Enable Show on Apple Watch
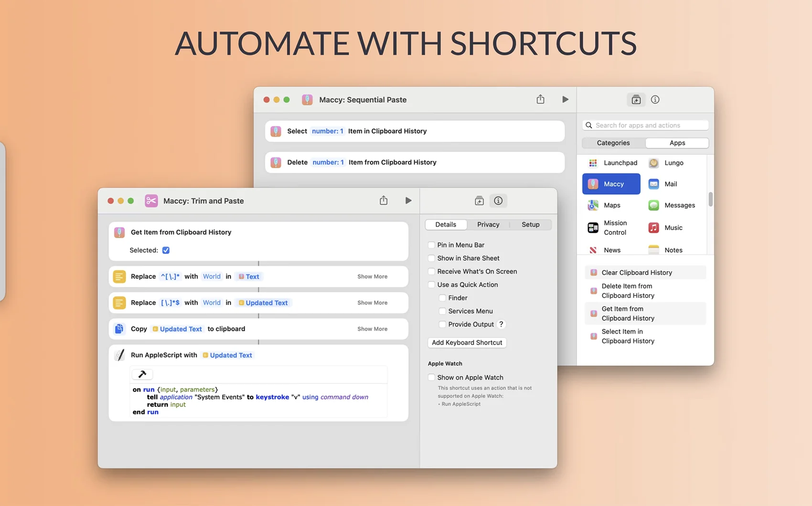This screenshot has width=812, height=506. point(431,378)
